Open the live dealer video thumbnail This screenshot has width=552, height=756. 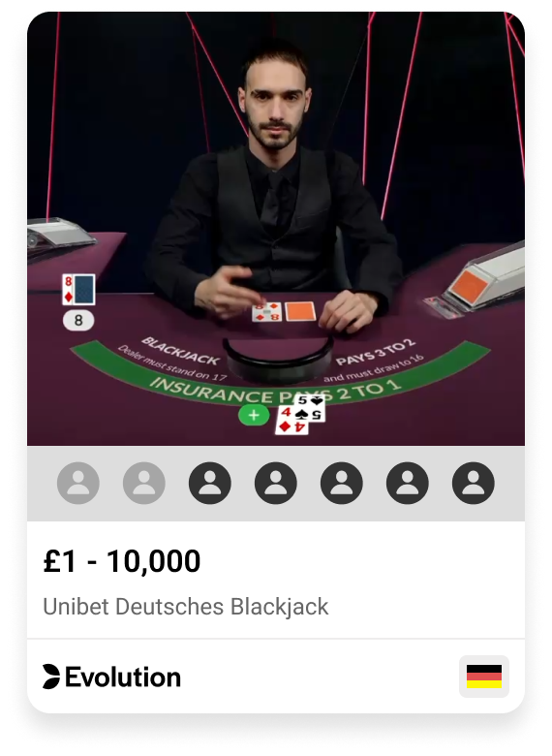click(276, 229)
